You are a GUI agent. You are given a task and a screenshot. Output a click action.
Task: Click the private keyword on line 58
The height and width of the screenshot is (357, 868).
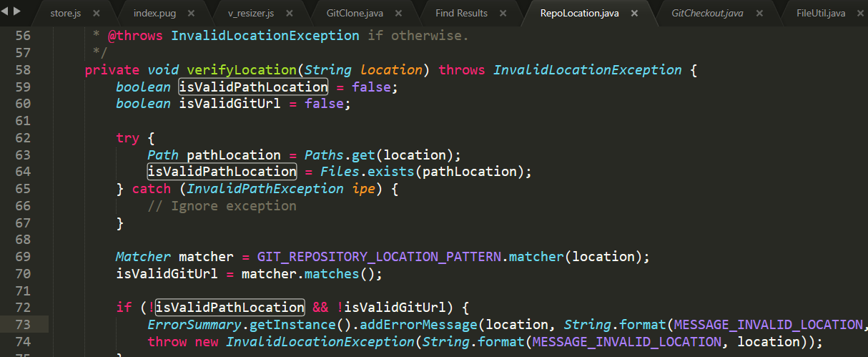(112, 70)
